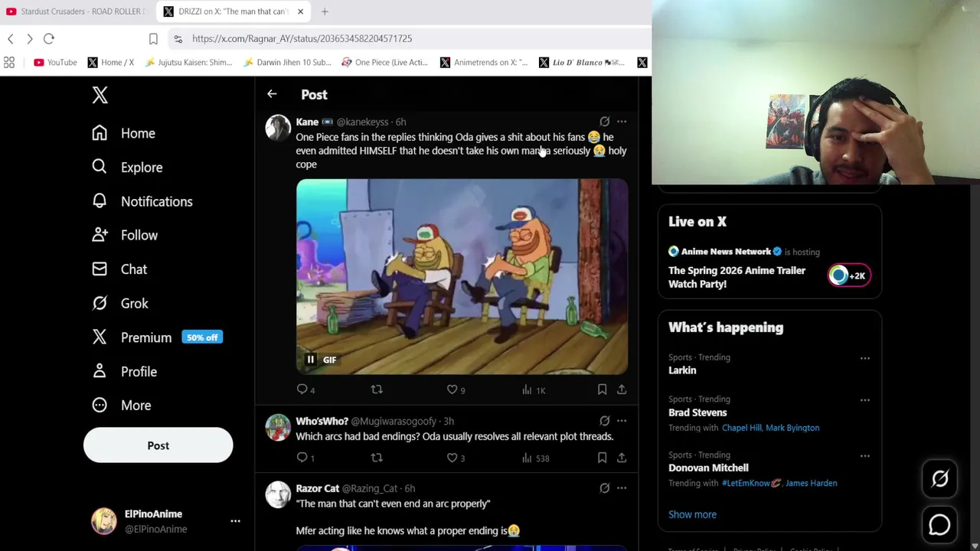Reply to Who'sWho? post
The height and width of the screenshot is (551, 980).
click(305, 458)
